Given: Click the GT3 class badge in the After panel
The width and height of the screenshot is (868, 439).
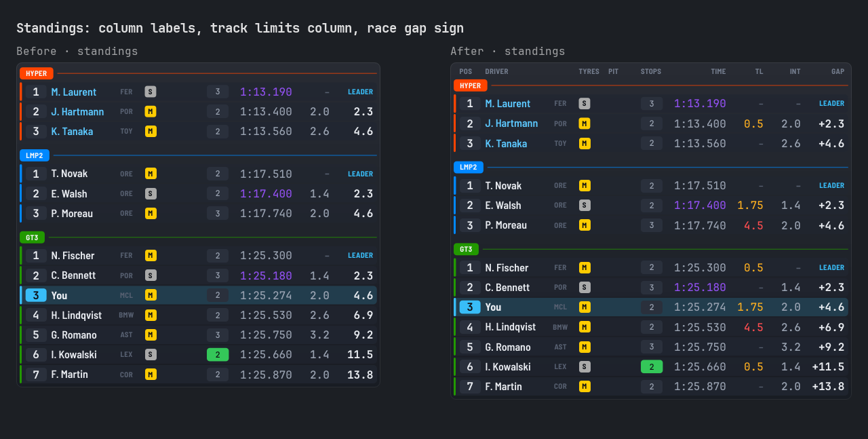Looking at the screenshot, I should (x=466, y=249).
